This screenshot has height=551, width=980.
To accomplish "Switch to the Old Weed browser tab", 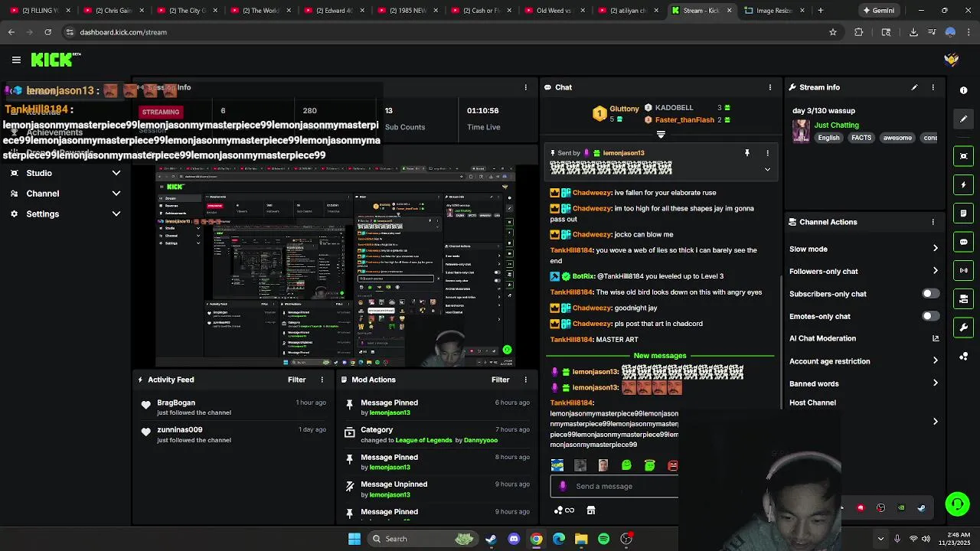I will pyautogui.click(x=555, y=11).
